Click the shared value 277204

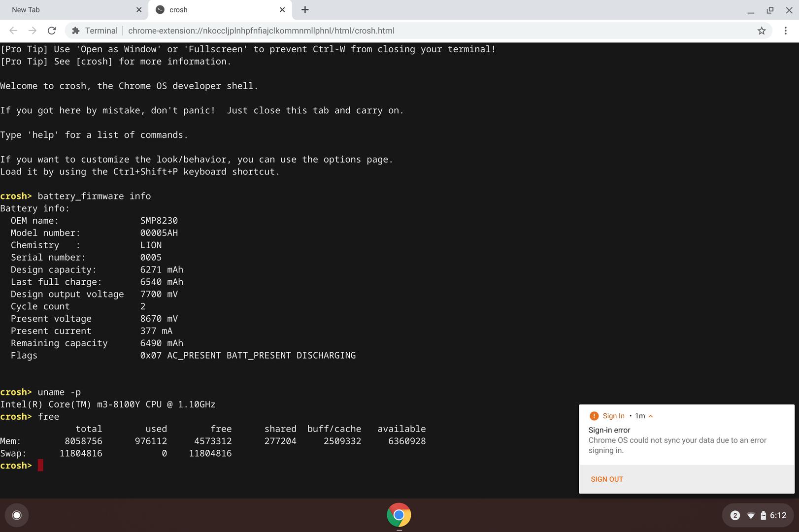(x=280, y=441)
